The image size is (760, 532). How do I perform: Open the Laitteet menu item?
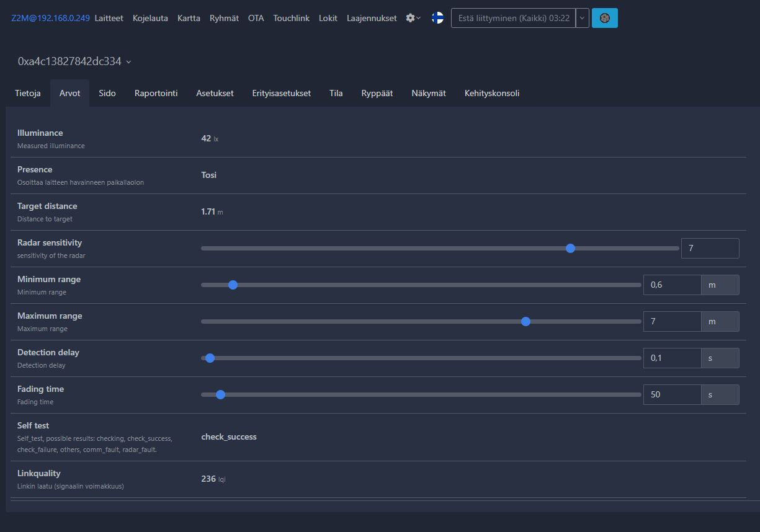tap(109, 18)
